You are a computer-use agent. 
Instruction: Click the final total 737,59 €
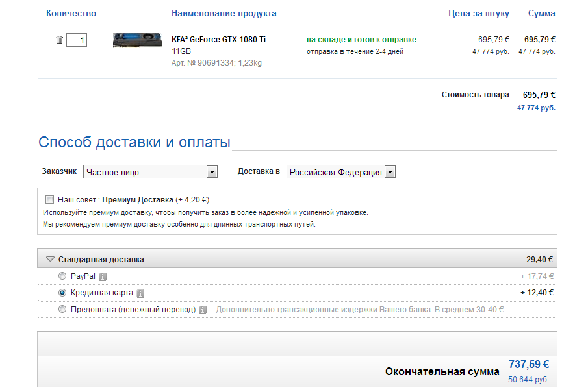tap(529, 364)
